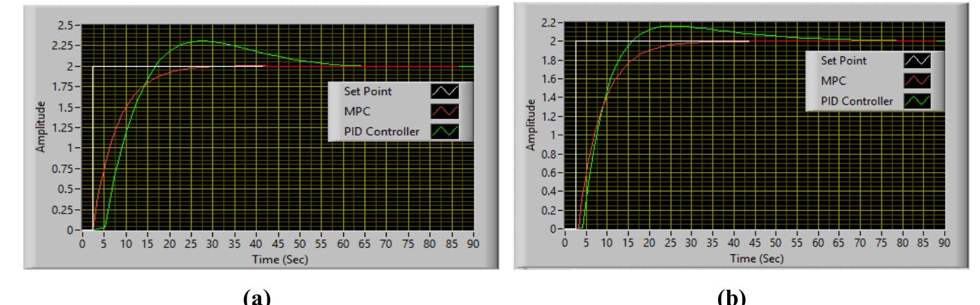Select the PID Controller label in chart (a) legend
Screen dimensions: 980x305
[381, 131]
